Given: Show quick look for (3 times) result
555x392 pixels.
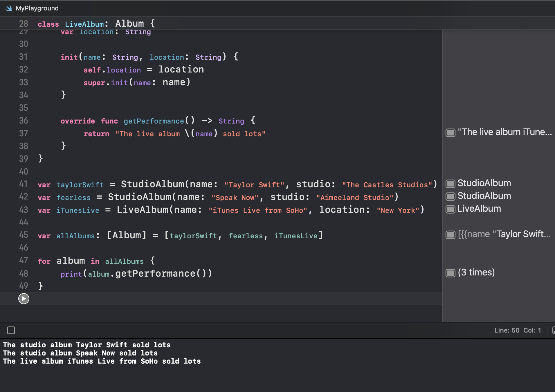Looking at the screenshot, I should [x=451, y=273].
